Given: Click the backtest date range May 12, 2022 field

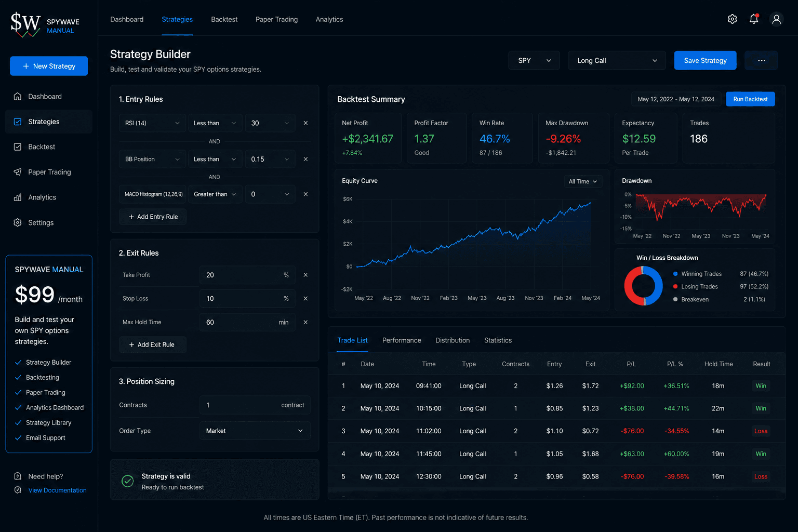Looking at the screenshot, I should pos(676,99).
